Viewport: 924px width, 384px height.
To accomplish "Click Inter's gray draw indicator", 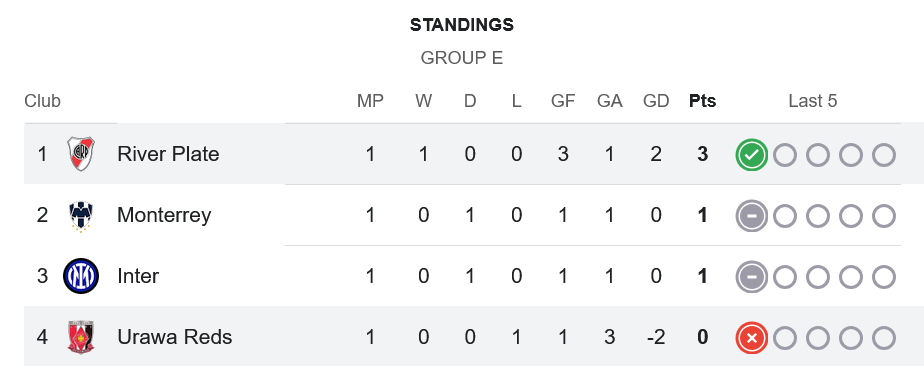I will click(751, 277).
